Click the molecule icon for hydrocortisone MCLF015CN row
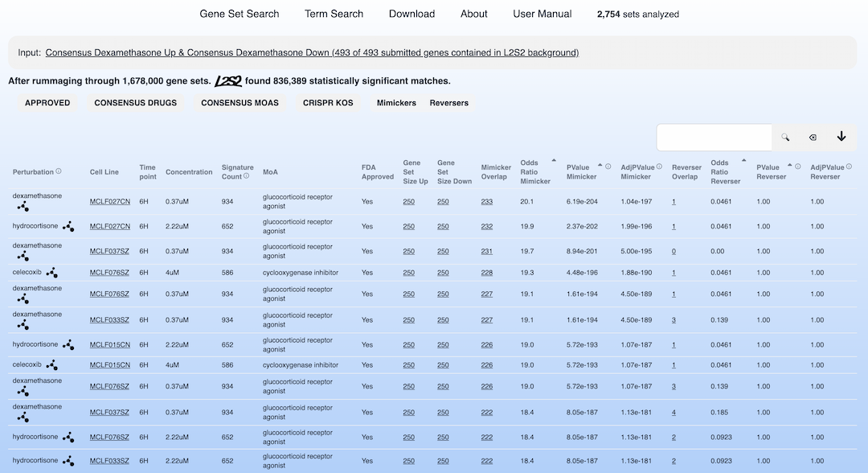The image size is (868, 473). point(69,344)
